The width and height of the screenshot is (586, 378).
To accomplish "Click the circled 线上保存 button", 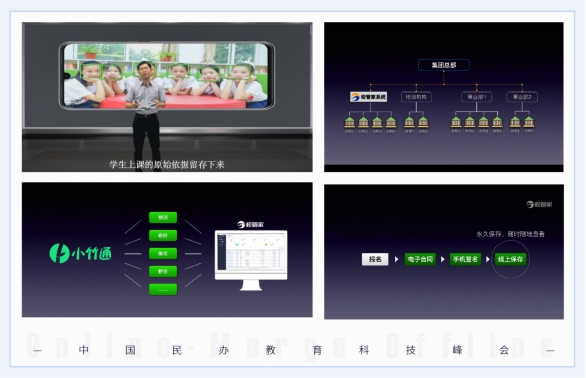I will point(510,259).
